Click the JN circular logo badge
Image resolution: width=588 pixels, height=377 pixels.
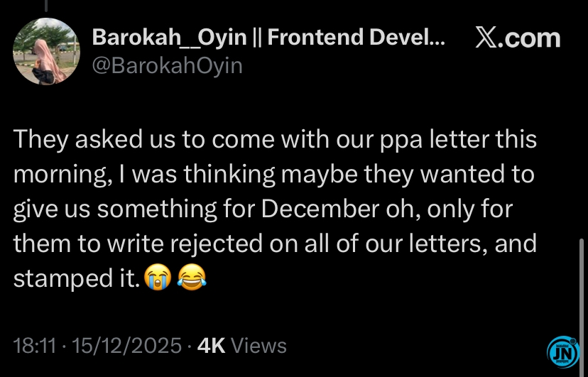coord(563,352)
